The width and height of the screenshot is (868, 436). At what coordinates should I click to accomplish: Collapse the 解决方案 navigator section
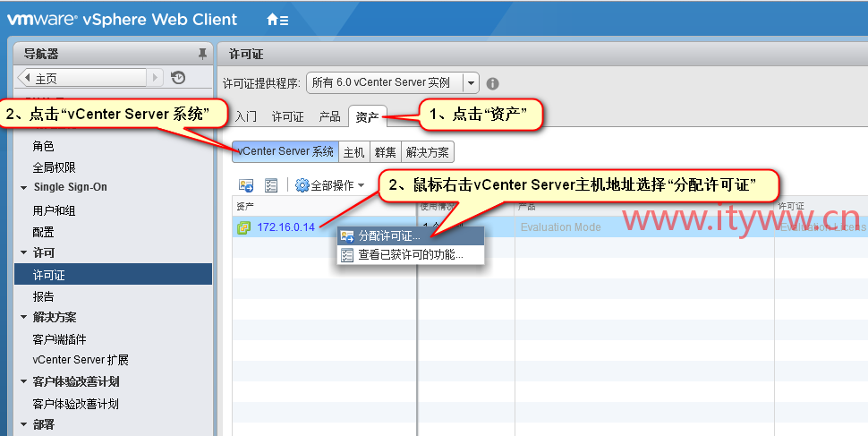(24, 318)
